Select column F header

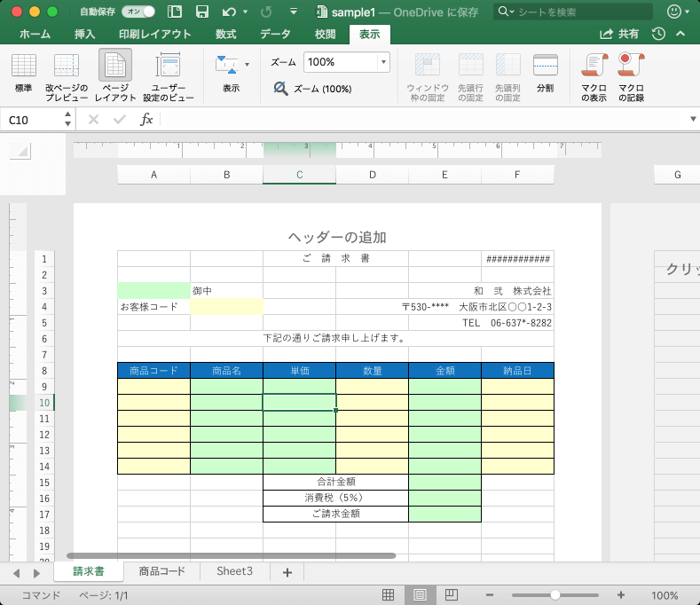click(517, 175)
